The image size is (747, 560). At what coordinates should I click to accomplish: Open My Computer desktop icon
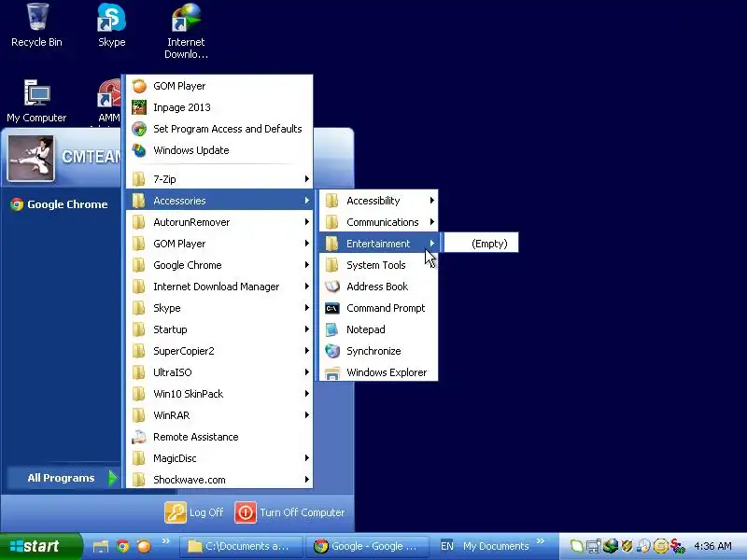[36, 101]
